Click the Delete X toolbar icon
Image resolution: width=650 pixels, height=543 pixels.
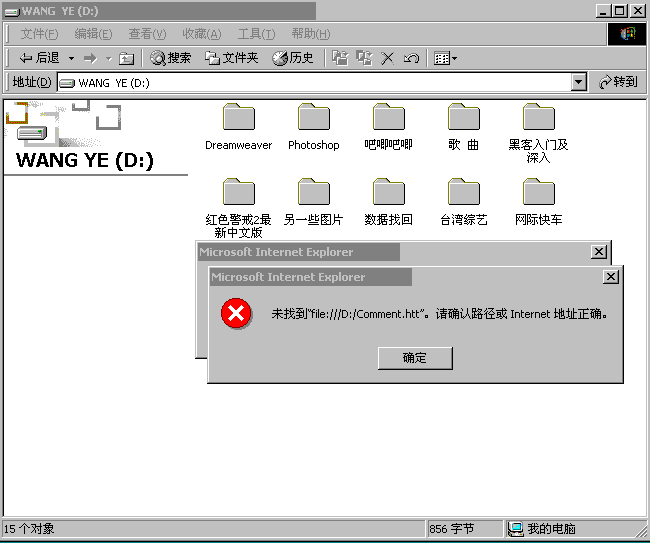coord(387,58)
